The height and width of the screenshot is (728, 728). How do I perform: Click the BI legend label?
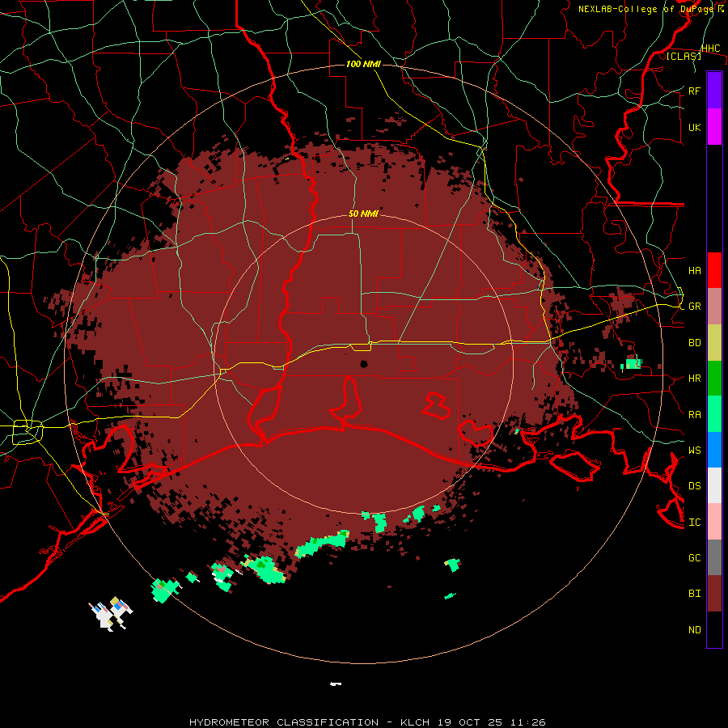694,594
